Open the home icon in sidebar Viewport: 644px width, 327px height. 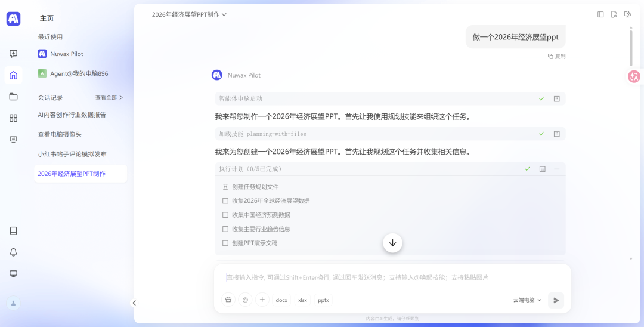13,75
